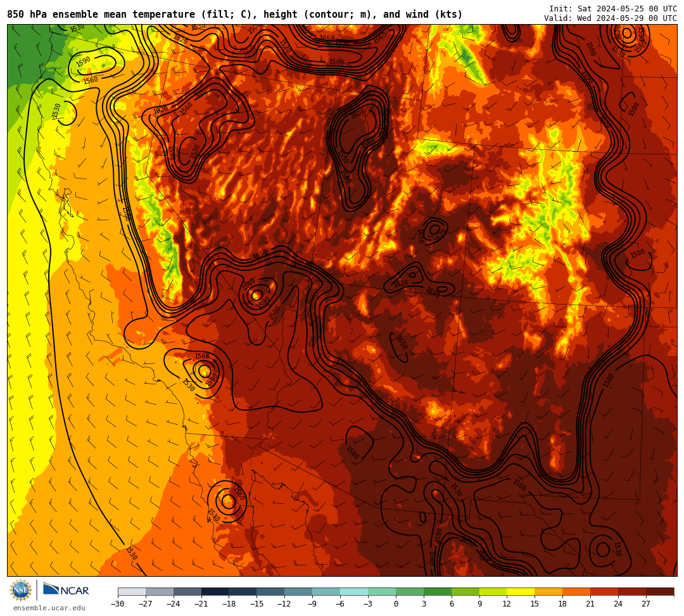
Task: Pick the orange 18 to 21 colorbar swatch
Action: click(577, 591)
